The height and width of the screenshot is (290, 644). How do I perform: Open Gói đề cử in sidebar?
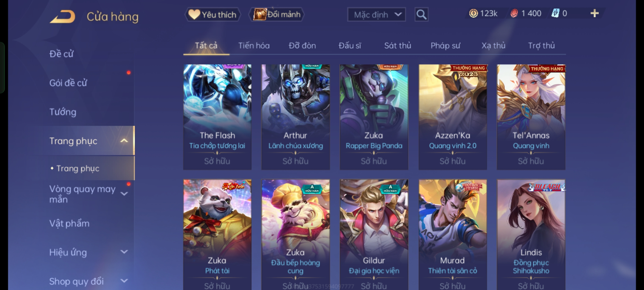pos(68,83)
